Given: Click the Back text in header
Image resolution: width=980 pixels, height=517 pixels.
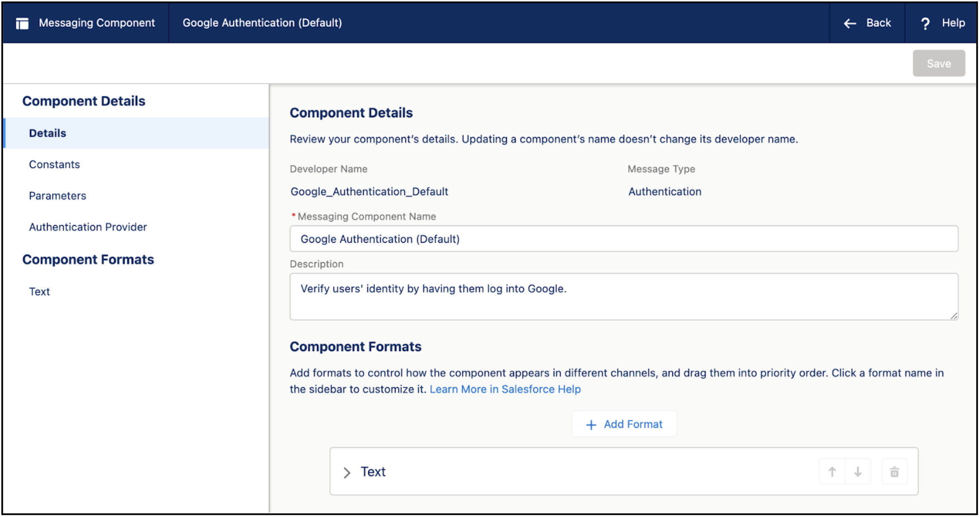Looking at the screenshot, I should (x=878, y=23).
